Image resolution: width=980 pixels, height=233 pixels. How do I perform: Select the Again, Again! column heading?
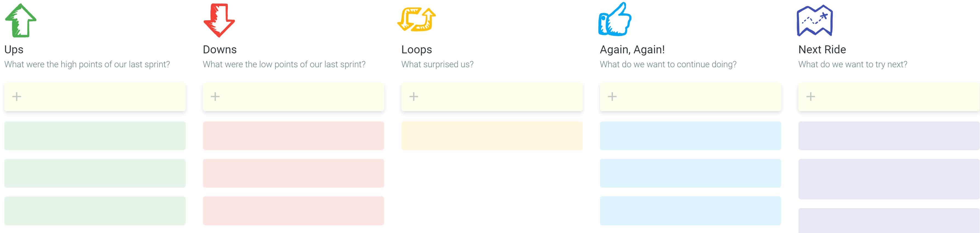(x=632, y=49)
